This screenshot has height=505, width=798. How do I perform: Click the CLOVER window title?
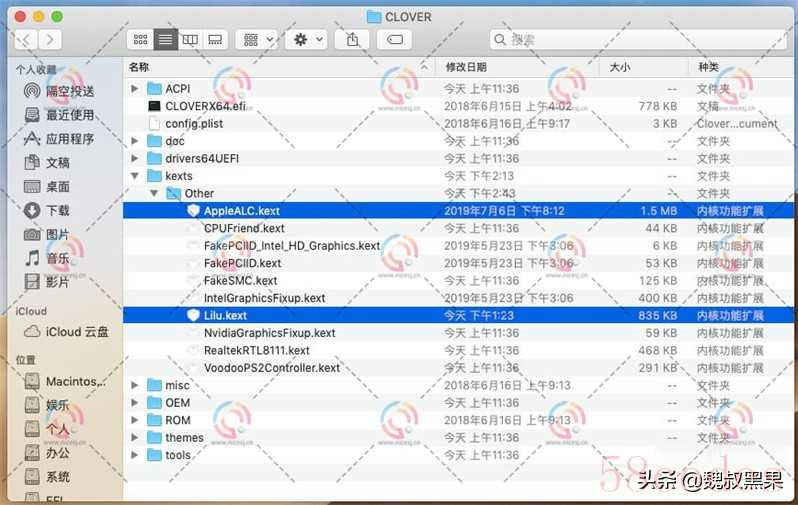point(408,17)
